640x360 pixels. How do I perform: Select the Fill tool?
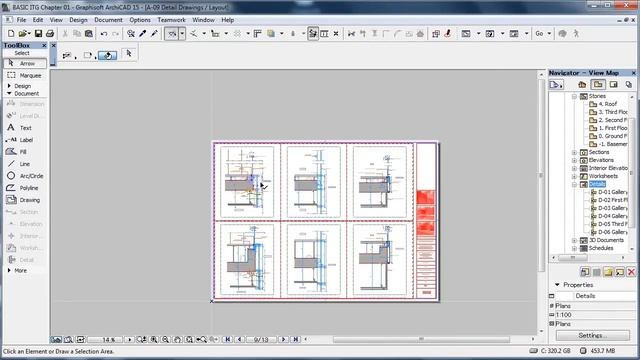click(x=25, y=152)
